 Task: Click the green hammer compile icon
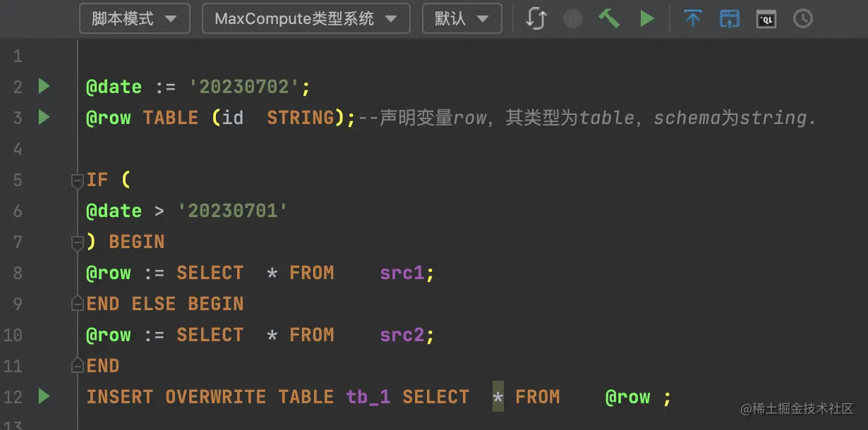pyautogui.click(x=608, y=18)
